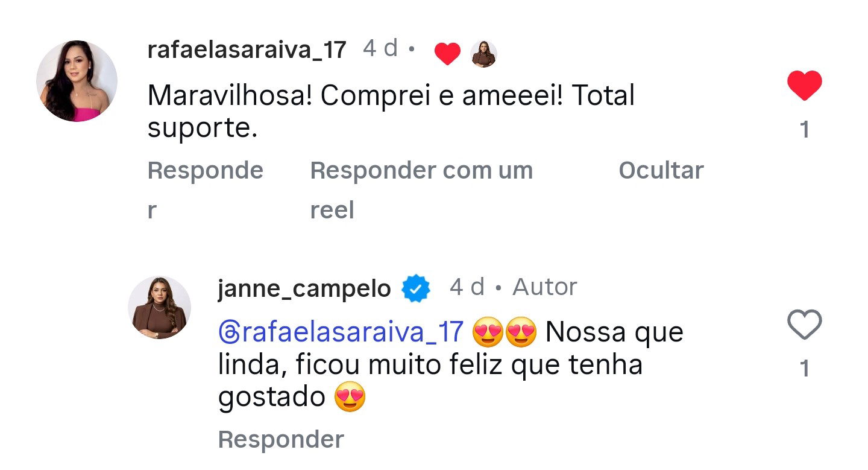
Task: Choose Responder com um reel
Action: pos(421,171)
